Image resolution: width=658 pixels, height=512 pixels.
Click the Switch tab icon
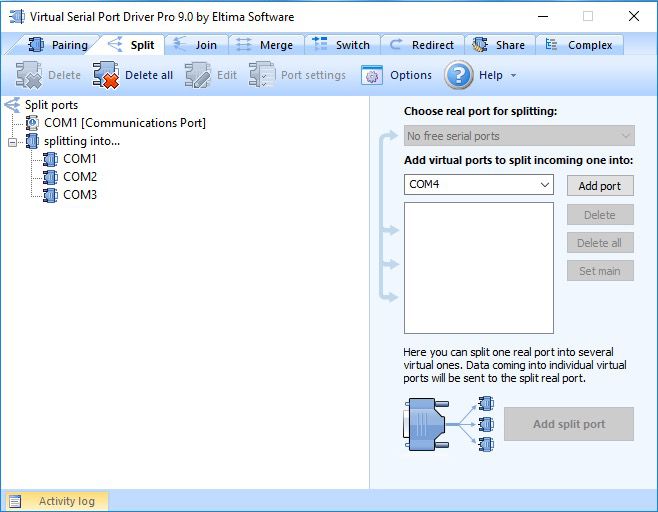pyautogui.click(x=320, y=44)
